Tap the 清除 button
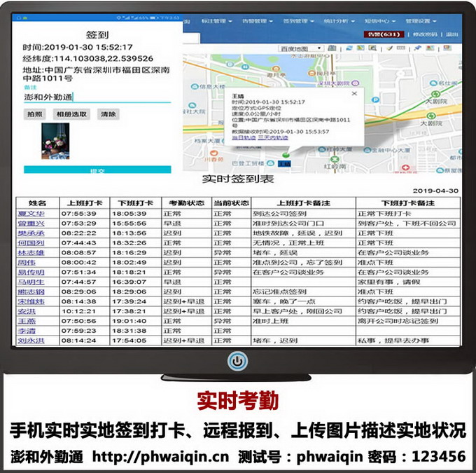Image resolution: width=476 pixels, height=473 pixels. (108, 114)
